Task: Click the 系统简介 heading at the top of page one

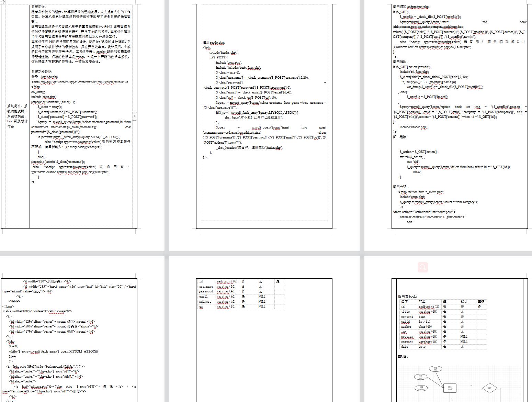Action: 38,7
